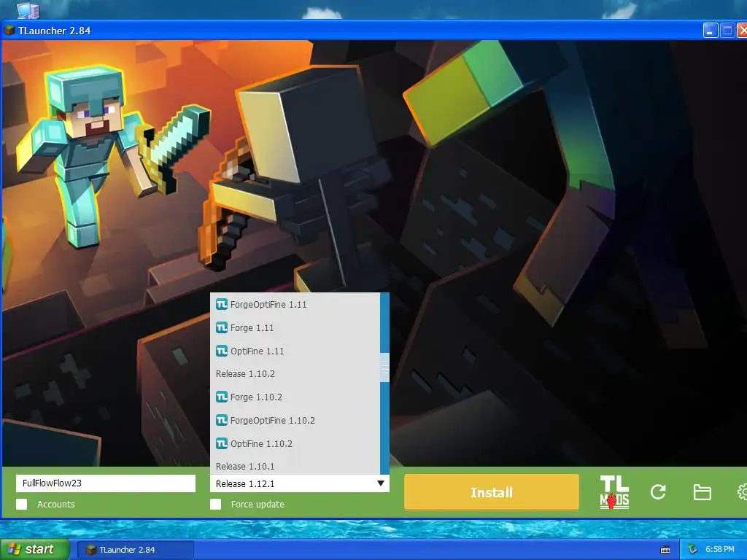Select Release 1.10.1 version

point(295,465)
